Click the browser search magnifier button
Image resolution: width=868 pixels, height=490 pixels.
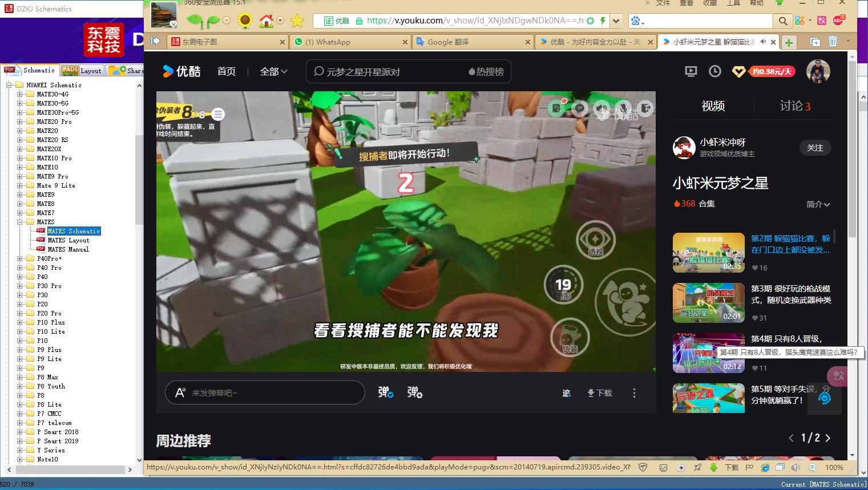pos(783,21)
